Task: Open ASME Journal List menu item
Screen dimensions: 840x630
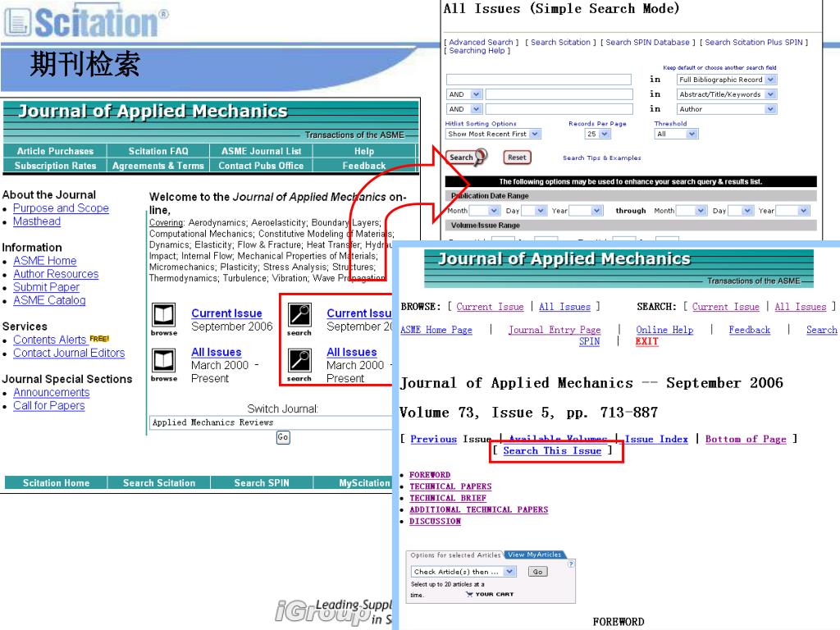Action: click(262, 151)
